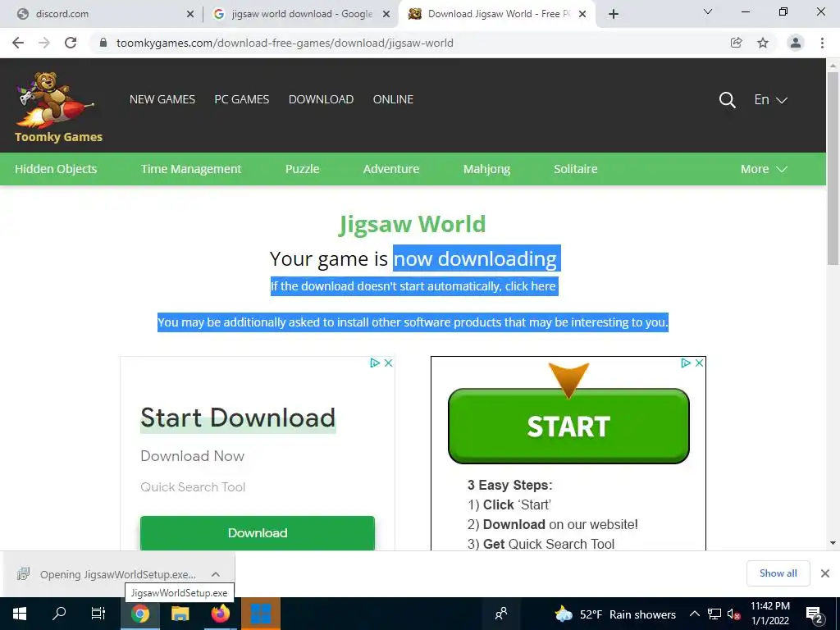
Task: Open File Explorer from taskbar
Action: [x=180, y=614]
